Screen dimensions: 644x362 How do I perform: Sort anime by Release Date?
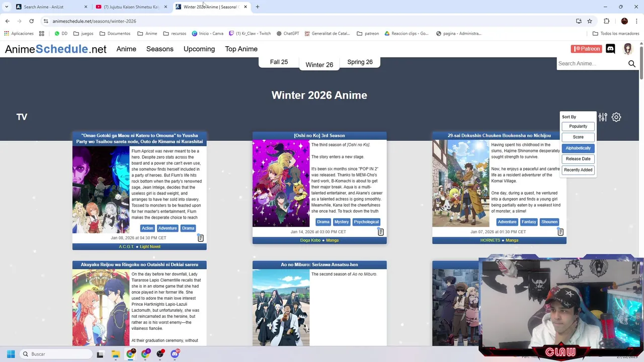point(578,159)
